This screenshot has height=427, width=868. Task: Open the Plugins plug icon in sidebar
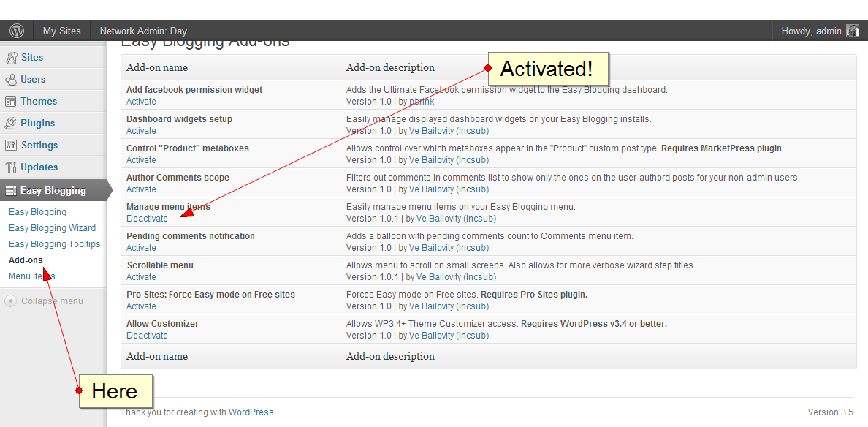click(x=10, y=123)
